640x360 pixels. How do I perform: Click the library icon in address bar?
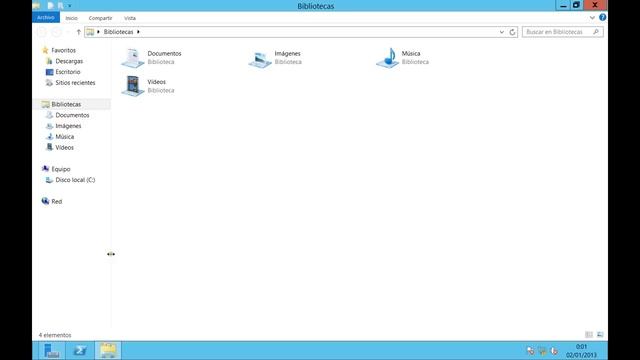point(90,32)
